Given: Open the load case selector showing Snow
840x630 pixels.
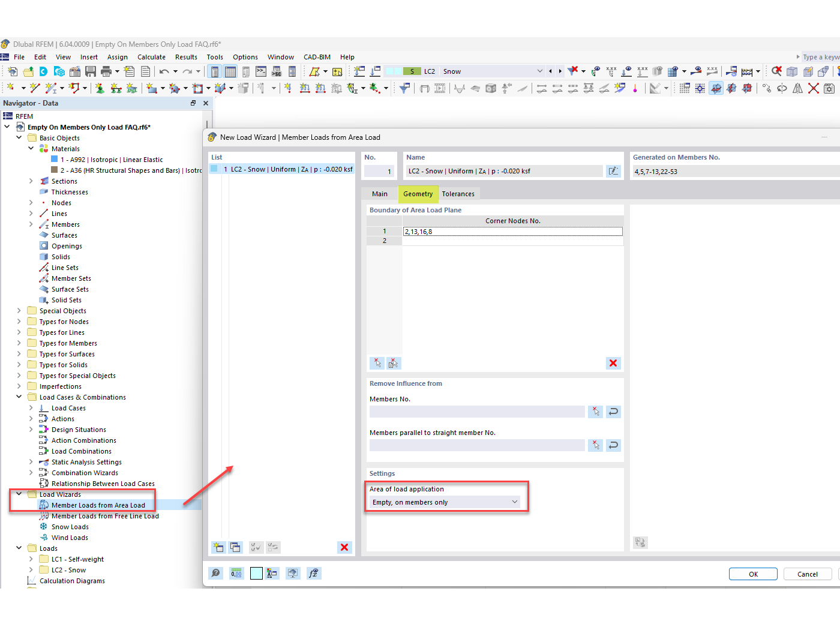Looking at the screenshot, I should click(x=492, y=71).
